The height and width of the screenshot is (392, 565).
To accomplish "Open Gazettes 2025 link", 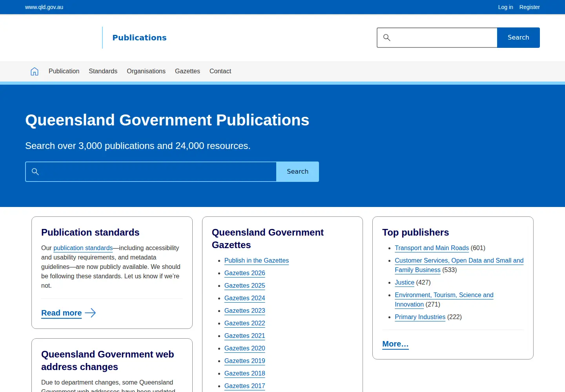I will (245, 286).
